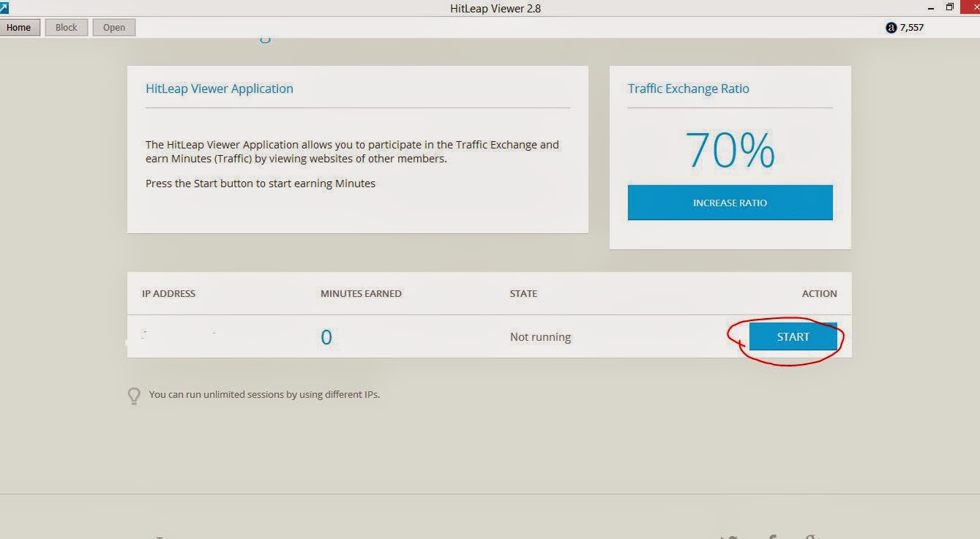The image size is (980, 539).
Task: Click the Minutes Earned value 0
Action: tap(326, 337)
